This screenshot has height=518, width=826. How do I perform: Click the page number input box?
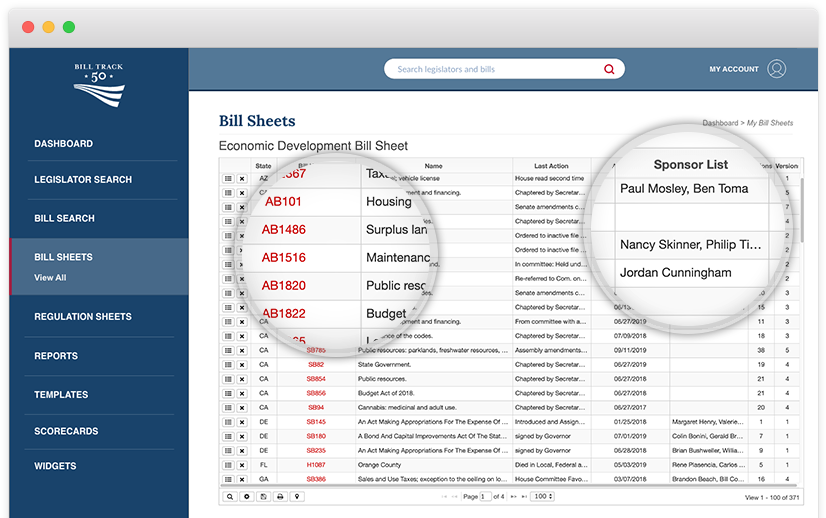485,496
